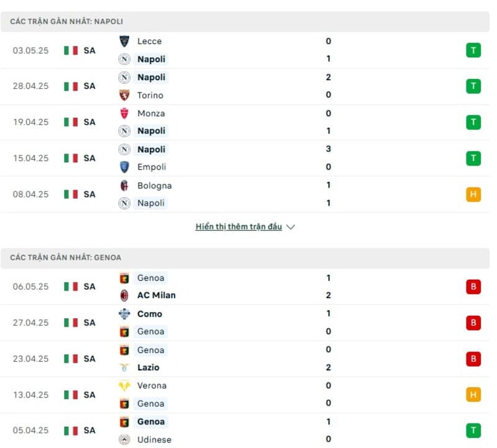Image resolution: width=497 pixels, height=448 pixels.
Task: Click green T badge for Lecce vs Napoli
Action: (473, 50)
